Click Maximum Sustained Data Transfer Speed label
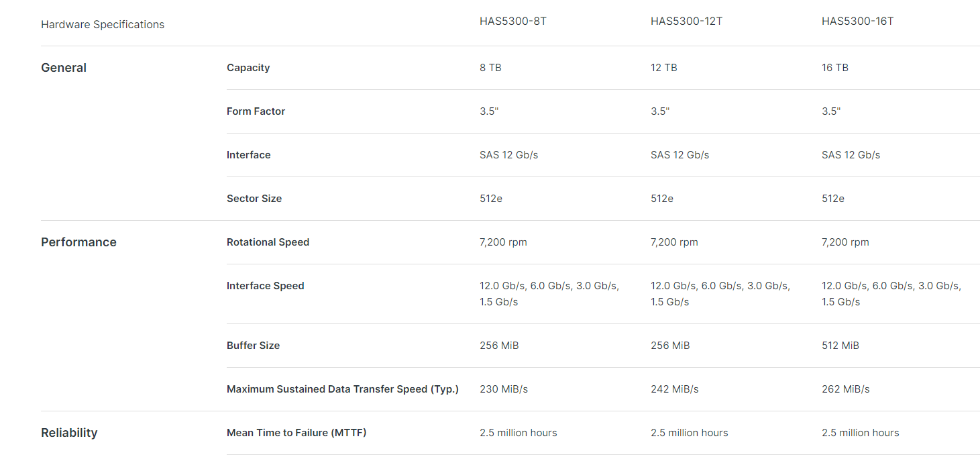 (342, 389)
